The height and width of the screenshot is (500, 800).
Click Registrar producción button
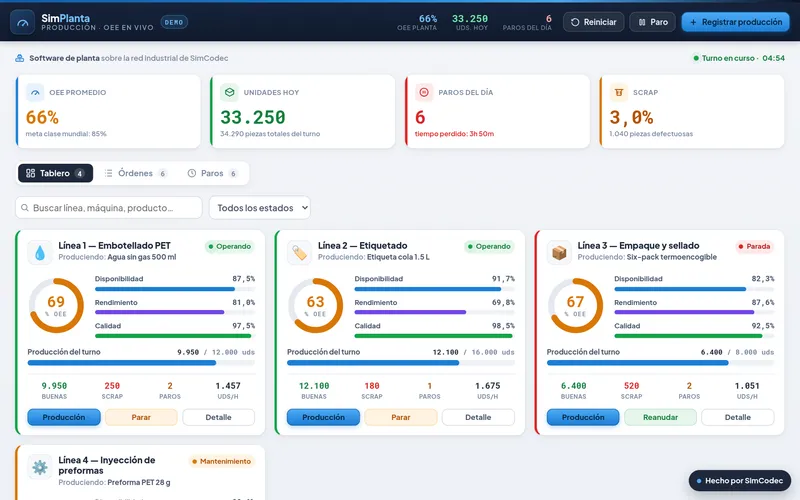[736, 22]
